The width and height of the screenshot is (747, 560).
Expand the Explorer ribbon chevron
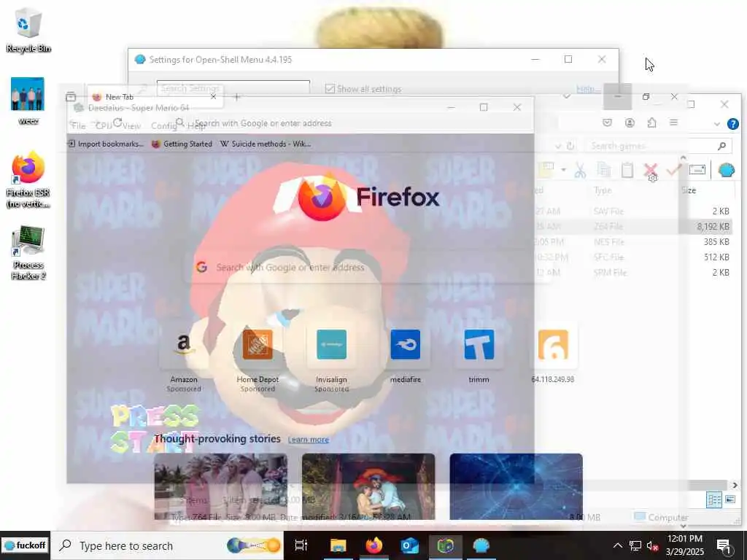coord(716,124)
